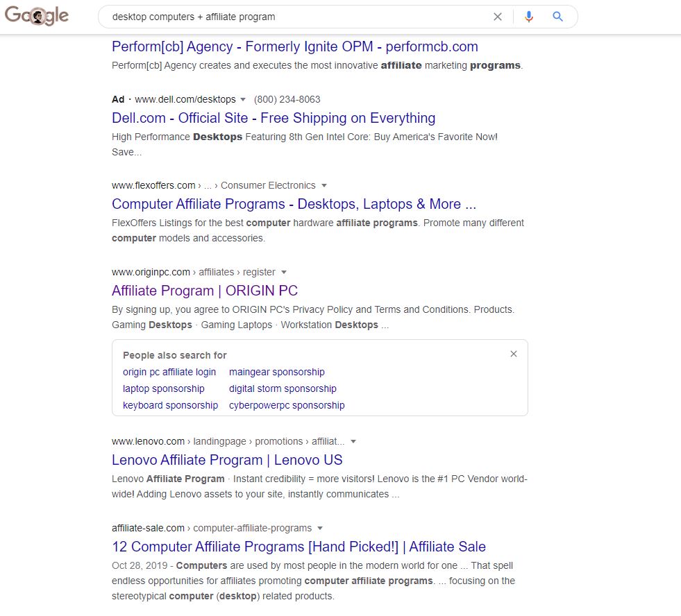Click the affiliate-sale.com breadcrumb URL

click(148, 529)
